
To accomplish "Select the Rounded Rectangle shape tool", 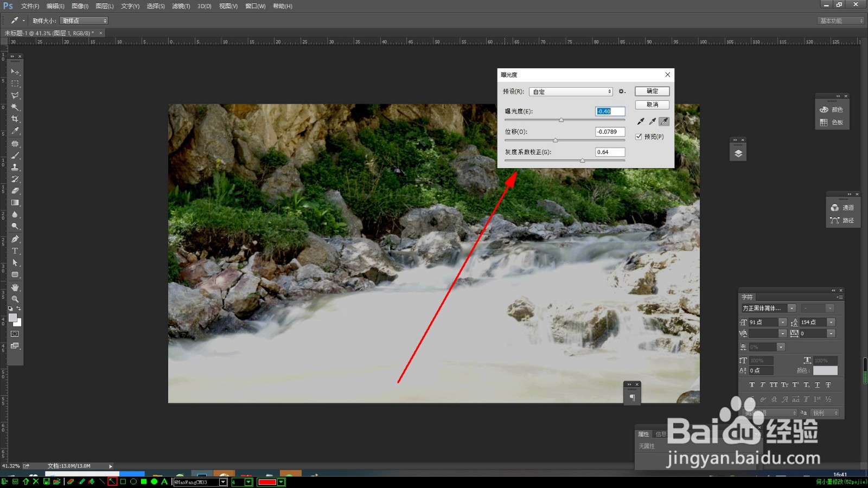I will pyautogui.click(x=15, y=275).
